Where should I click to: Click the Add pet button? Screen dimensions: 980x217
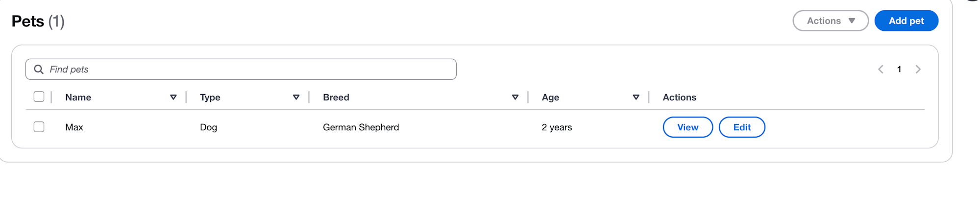(x=906, y=21)
